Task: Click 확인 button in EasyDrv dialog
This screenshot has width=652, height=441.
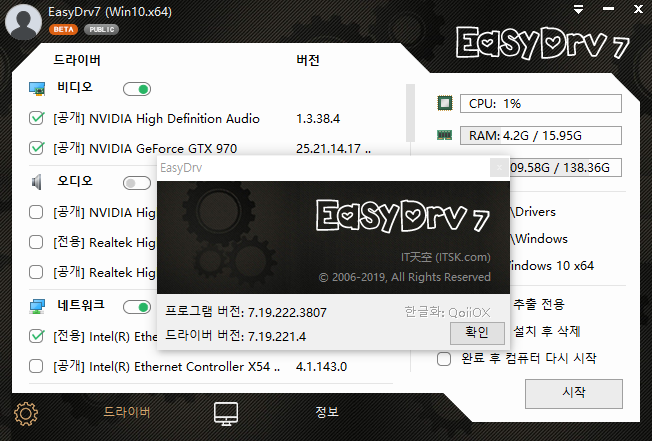Action: click(477, 333)
